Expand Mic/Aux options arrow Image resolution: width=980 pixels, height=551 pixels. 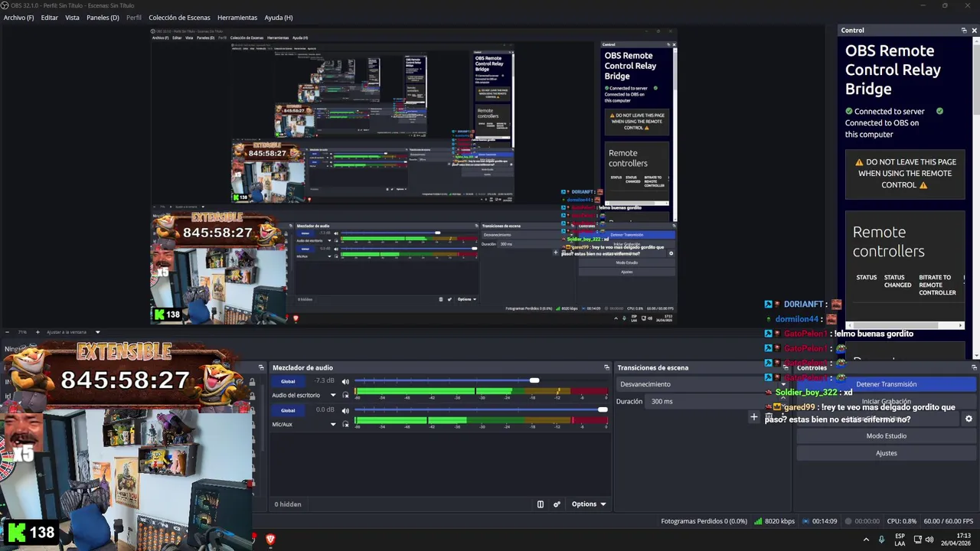pos(333,424)
